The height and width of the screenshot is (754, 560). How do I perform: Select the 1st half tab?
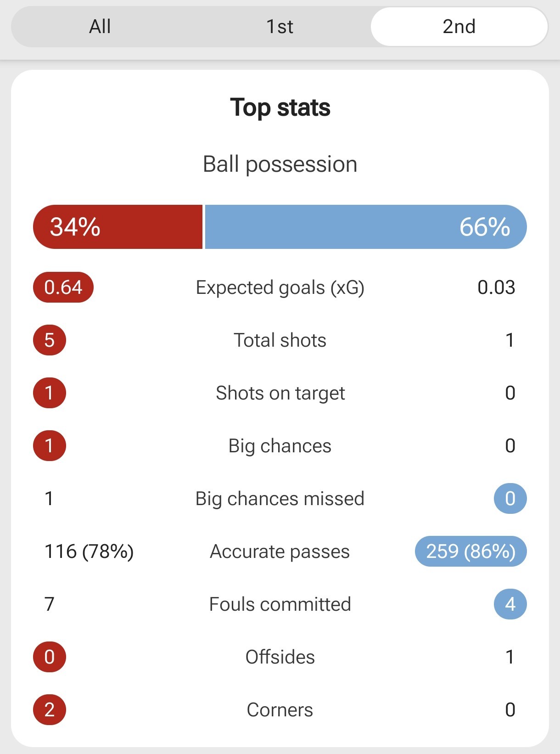pyautogui.click(x=280, y=27)
